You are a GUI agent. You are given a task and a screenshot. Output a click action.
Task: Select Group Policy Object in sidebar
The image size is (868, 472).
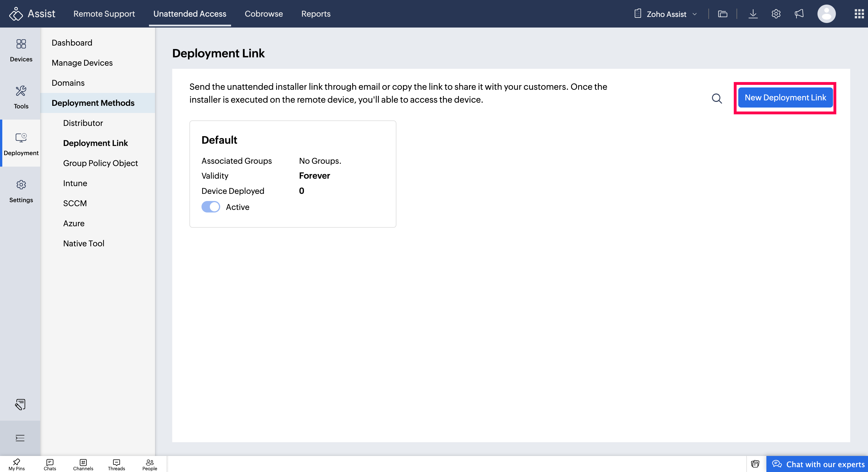100,163
